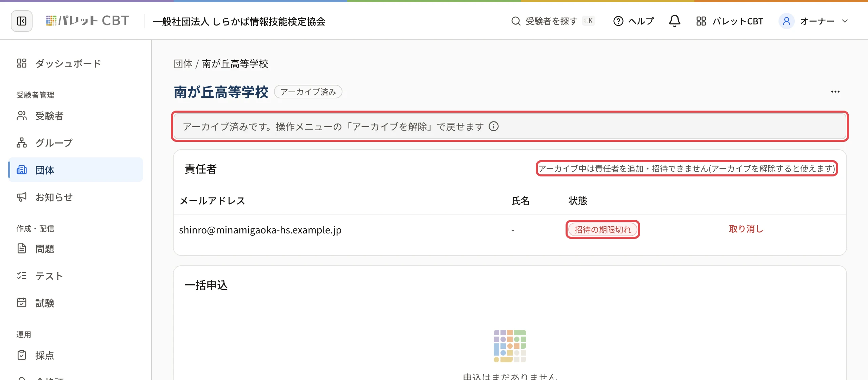
Task: Click the empty-state palette illustration
Action: pos(510,346)
